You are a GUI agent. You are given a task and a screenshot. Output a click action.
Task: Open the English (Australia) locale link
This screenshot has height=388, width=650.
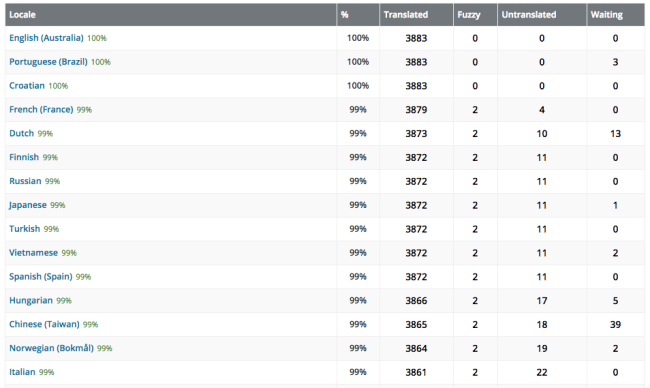pos(46,38)
